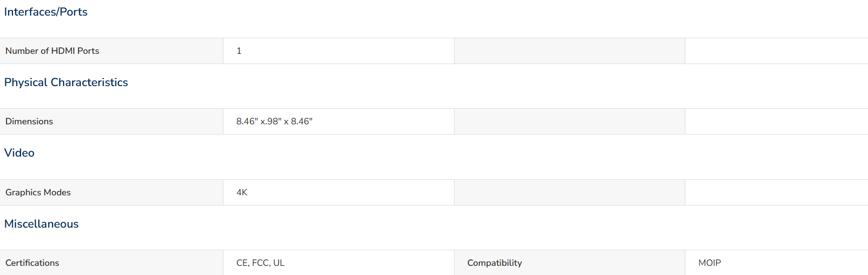Click the 4K graphics mode value
The height and width of the screenshot is (275, 868).
(242, 193)
